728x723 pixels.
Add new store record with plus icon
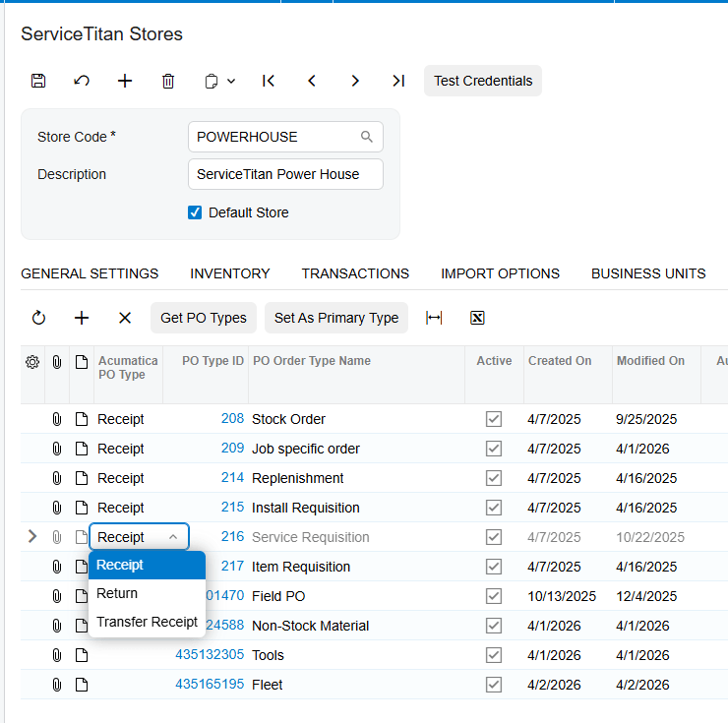point(124,81)
